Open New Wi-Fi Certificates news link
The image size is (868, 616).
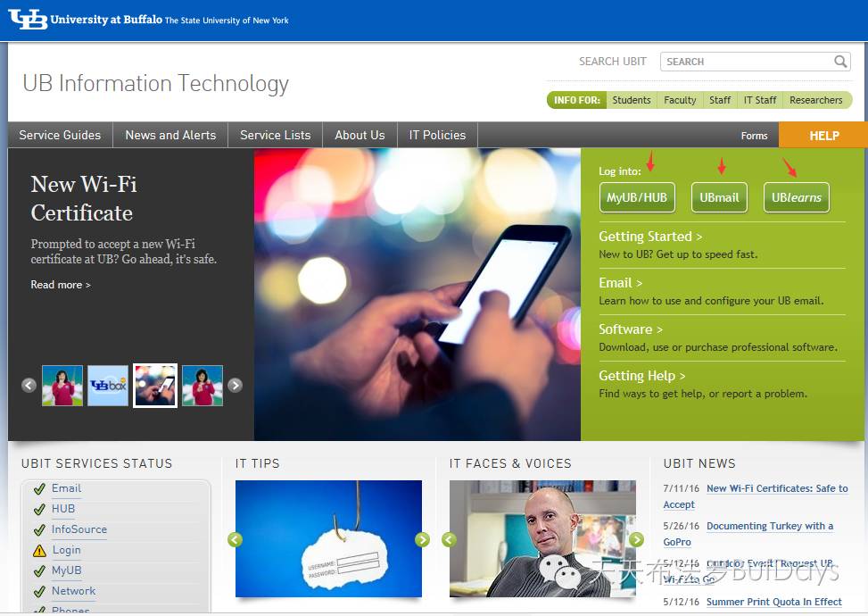tap(777, 488)
